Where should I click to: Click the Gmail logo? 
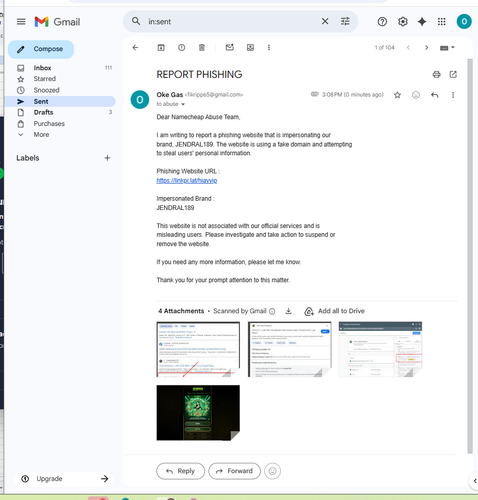pos(57,22)
